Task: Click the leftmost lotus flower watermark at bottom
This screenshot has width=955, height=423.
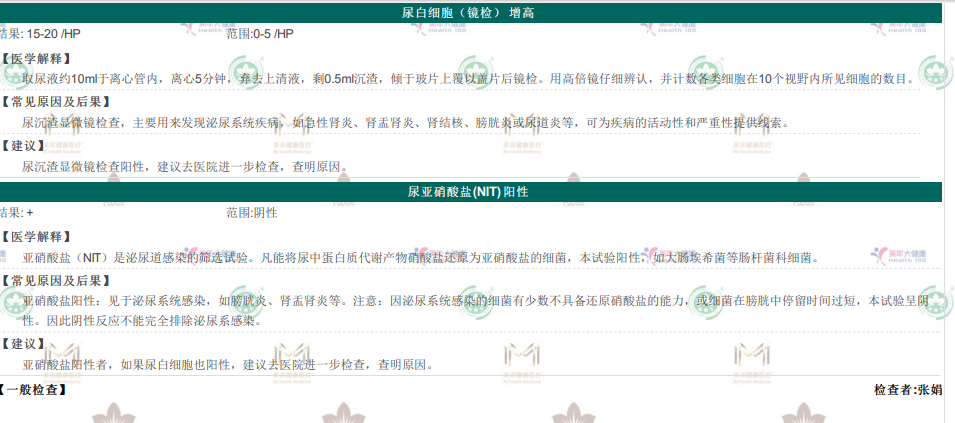Action: [x=108, y=411]
